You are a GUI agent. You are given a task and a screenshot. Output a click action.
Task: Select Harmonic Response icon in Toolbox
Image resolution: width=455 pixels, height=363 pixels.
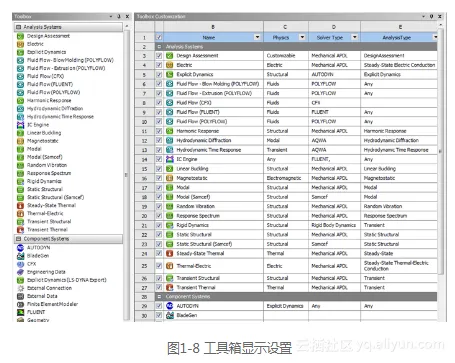point(20,101)
